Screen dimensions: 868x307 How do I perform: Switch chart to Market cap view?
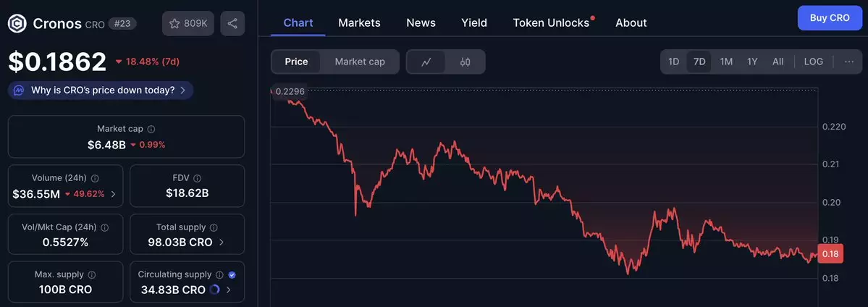(360, 62)
